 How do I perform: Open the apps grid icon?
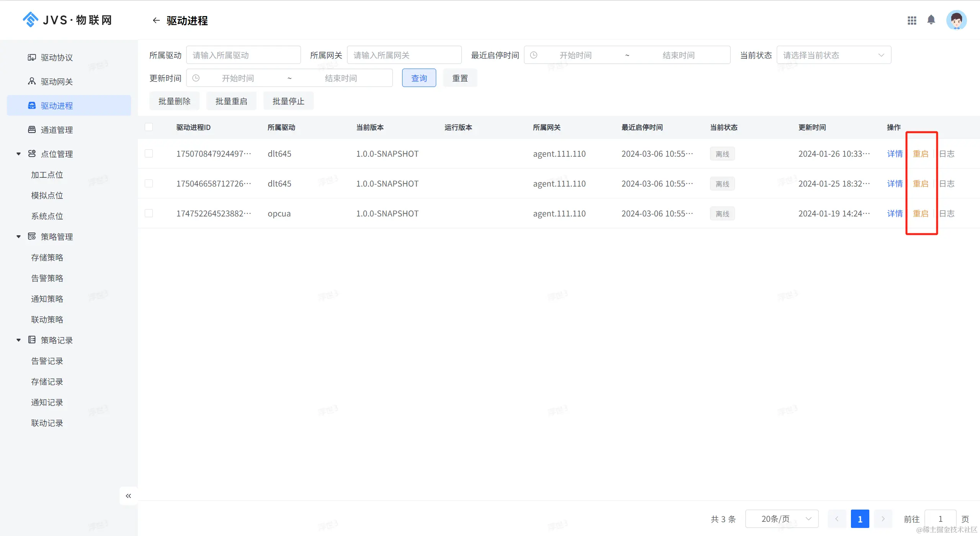coord(912,20)
